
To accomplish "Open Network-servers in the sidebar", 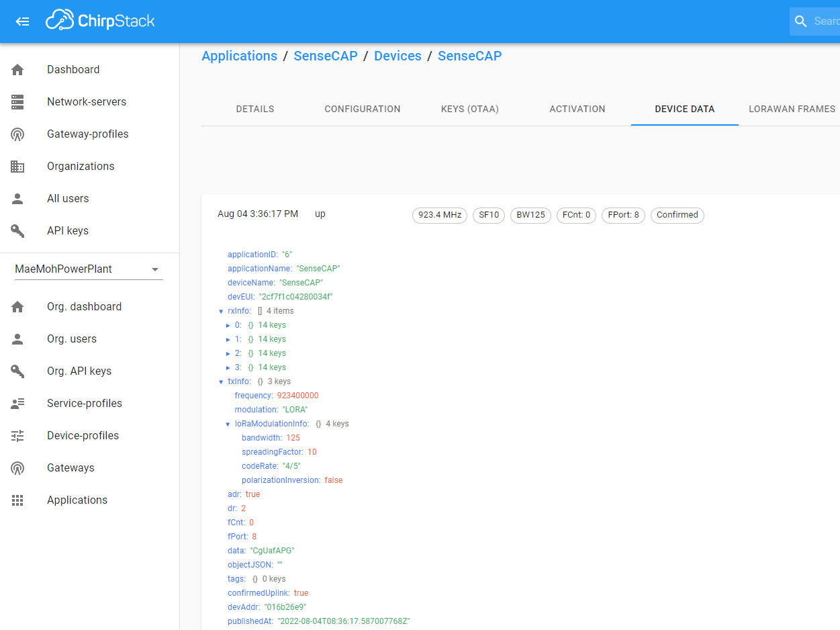I will click(x=89, y=102).
